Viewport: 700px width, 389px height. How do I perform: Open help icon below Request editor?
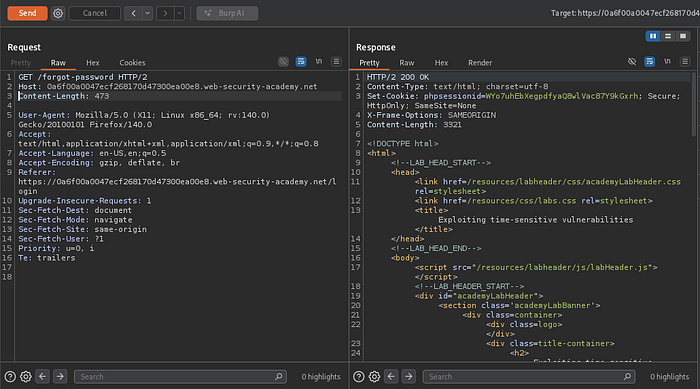(x=10, y=376)
